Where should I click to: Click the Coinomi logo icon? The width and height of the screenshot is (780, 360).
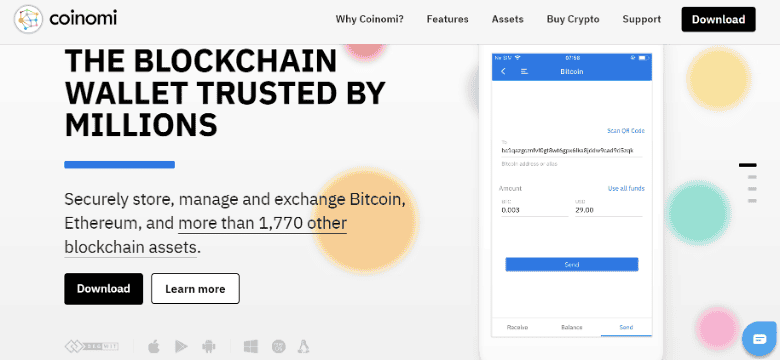(x=28, y=19)
